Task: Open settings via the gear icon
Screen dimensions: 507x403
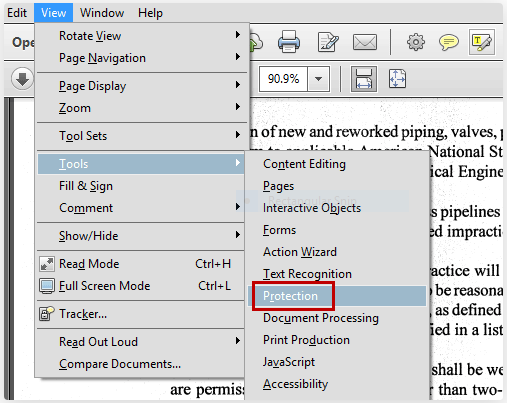Action: click(x=416, y=42)
